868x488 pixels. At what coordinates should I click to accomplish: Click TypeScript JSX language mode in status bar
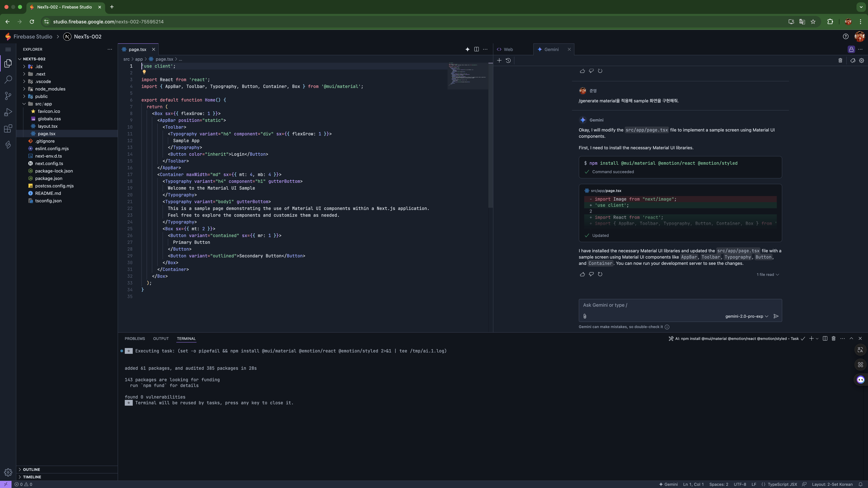(x=782, y=484)
